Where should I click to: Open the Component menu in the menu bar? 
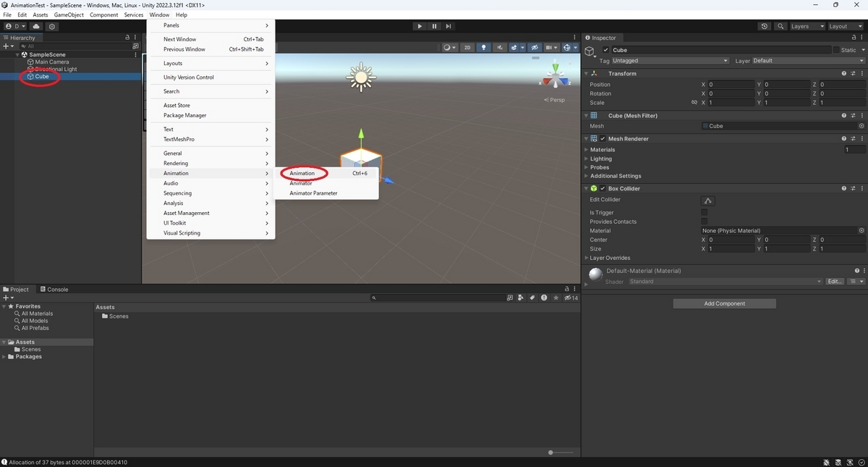click(x=103, y=14)
